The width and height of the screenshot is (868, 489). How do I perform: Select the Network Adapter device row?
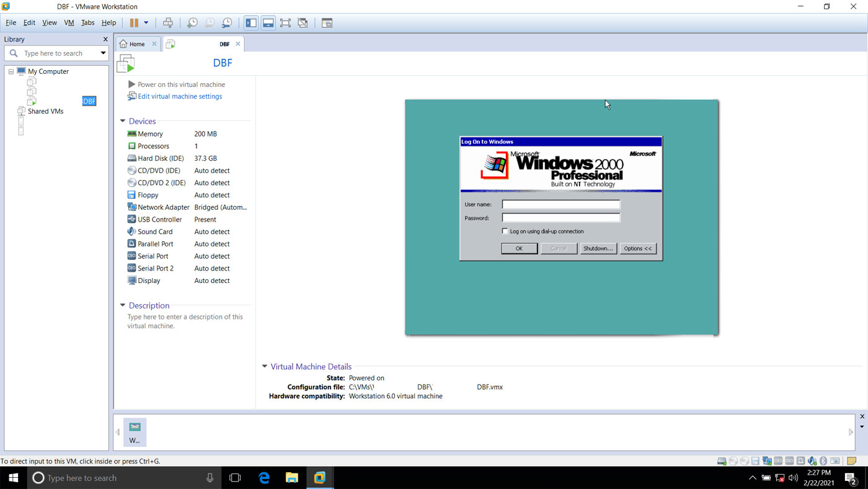[187, 207]
